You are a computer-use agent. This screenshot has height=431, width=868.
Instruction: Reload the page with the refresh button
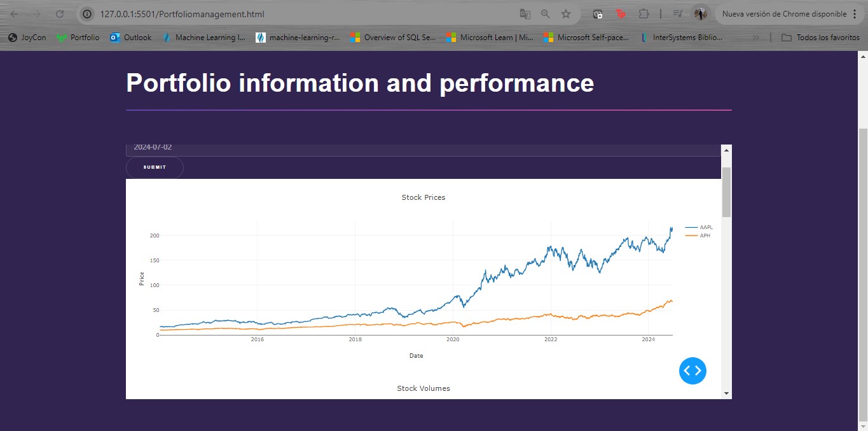pyautogui.click(x=59, y=14)
